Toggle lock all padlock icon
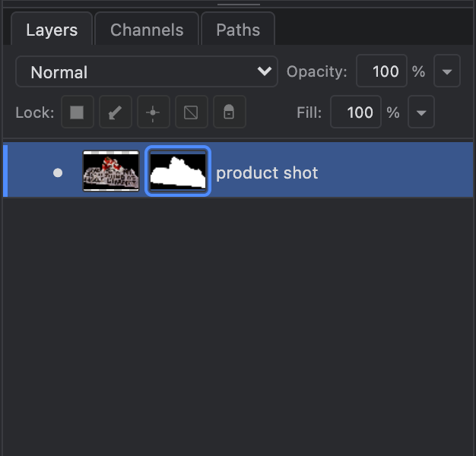This screenshot has width=476, height=456. (x=230, y=112)
